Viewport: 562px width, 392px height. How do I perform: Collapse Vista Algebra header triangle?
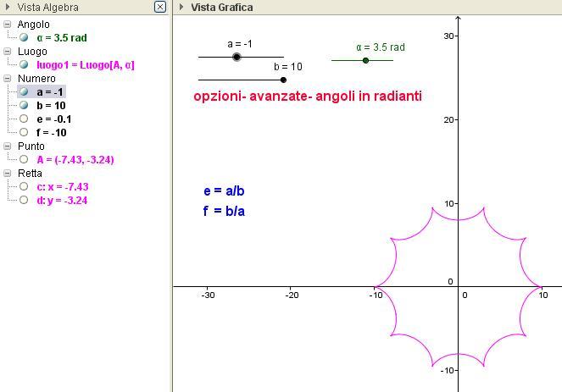point(8,7)
